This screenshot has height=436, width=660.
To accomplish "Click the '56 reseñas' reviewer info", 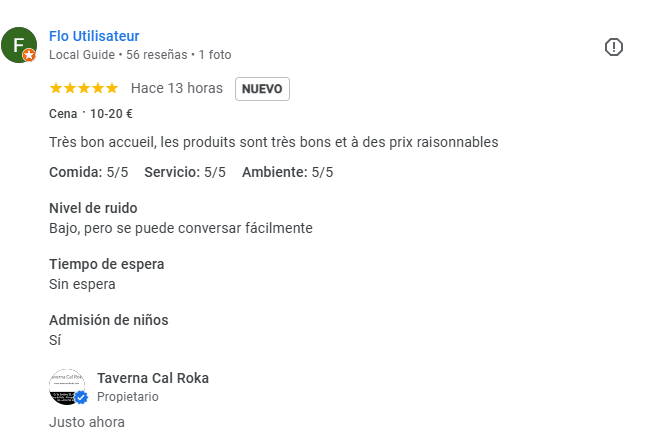I will point(157,55).
